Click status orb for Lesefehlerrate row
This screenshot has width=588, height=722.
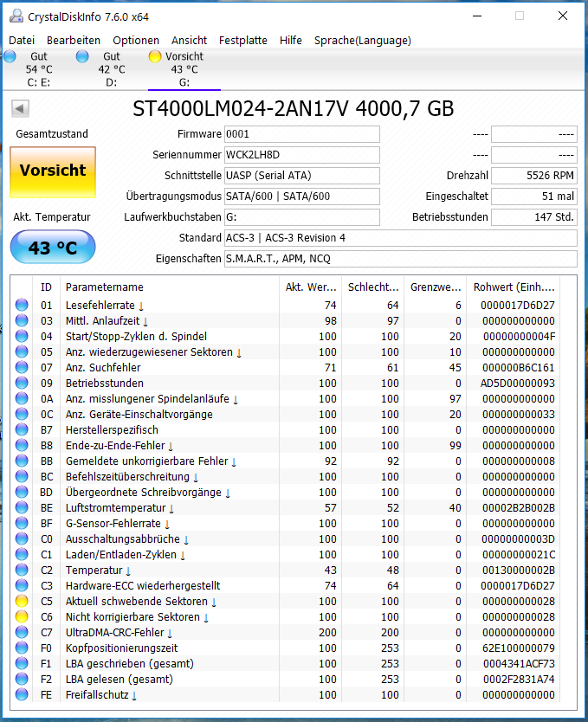tap(22, 305)
